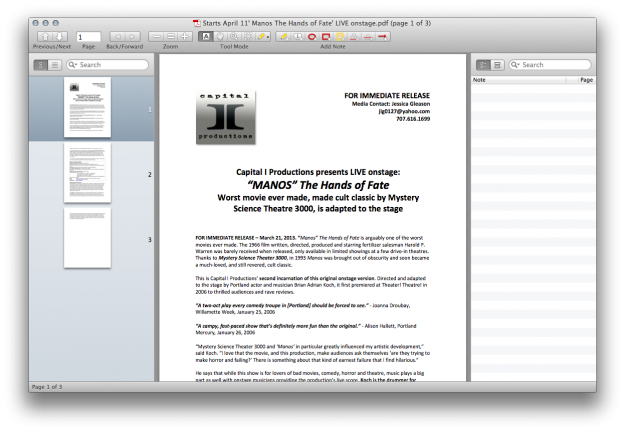
Task: Sort notes by the Page column header
Action: pos(586,80)
